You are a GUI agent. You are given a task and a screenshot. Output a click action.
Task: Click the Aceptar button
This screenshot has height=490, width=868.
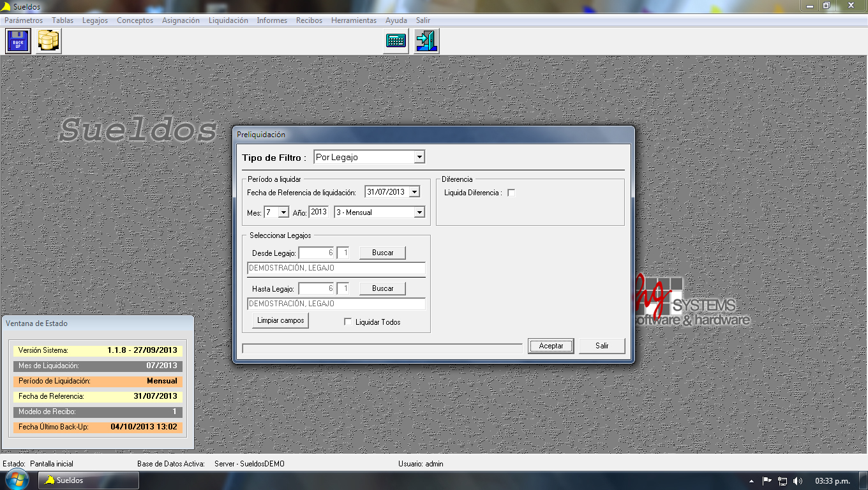551,346
